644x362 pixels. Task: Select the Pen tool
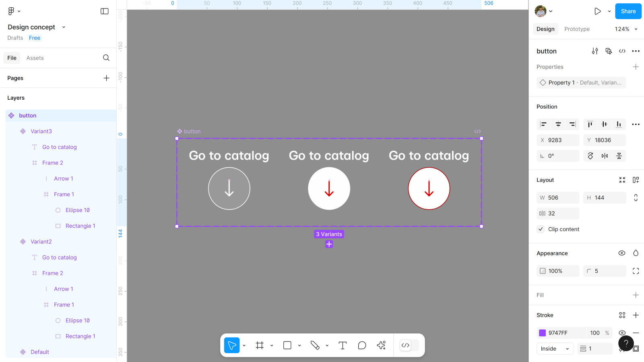pos(315,345)
